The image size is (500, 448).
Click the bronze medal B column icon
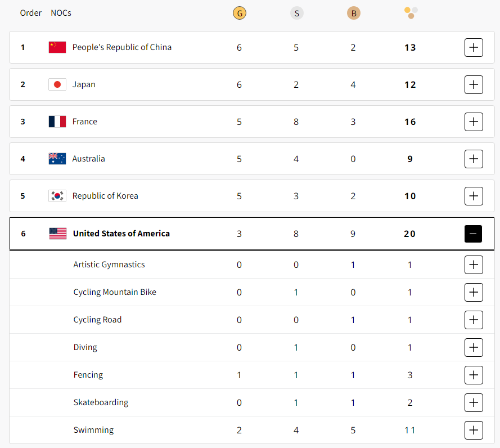coord(354,13)
